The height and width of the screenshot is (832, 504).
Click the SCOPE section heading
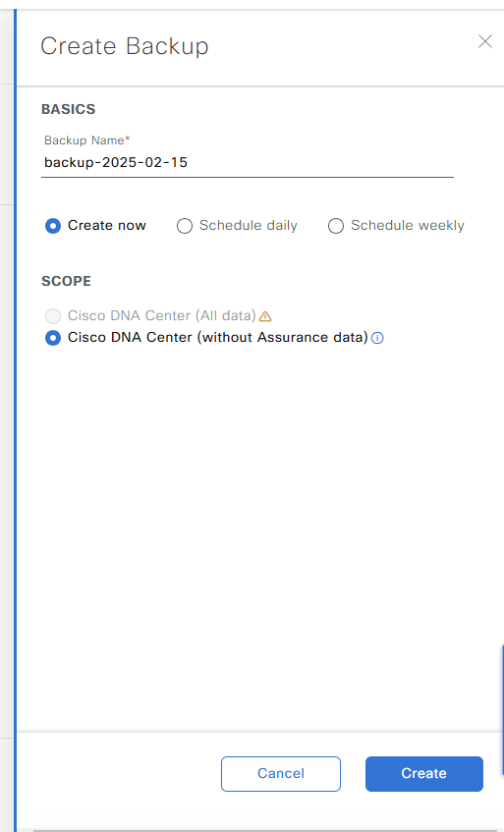(67, 281)
